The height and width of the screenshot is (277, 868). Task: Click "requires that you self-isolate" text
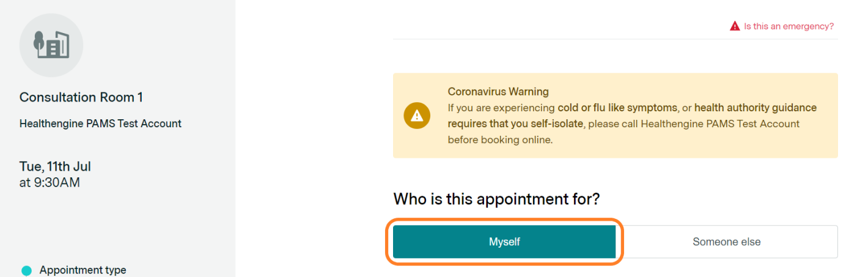tap(515, 124)
